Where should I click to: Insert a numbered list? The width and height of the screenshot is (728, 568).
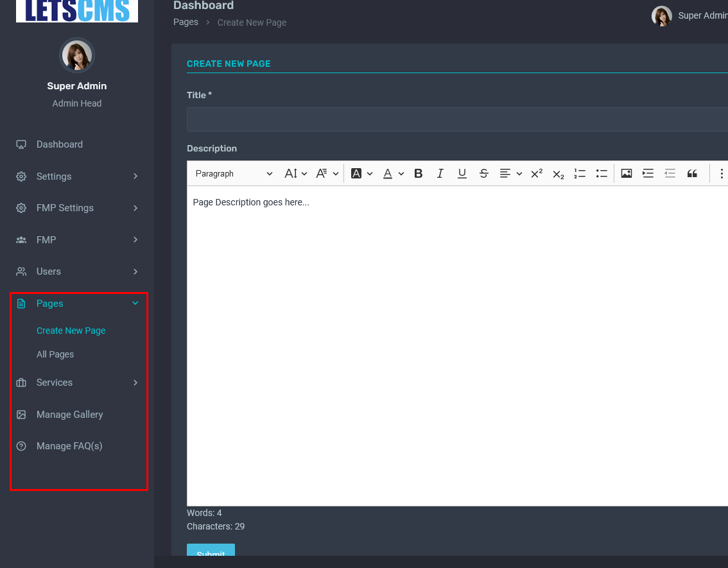tap(580, 173)
